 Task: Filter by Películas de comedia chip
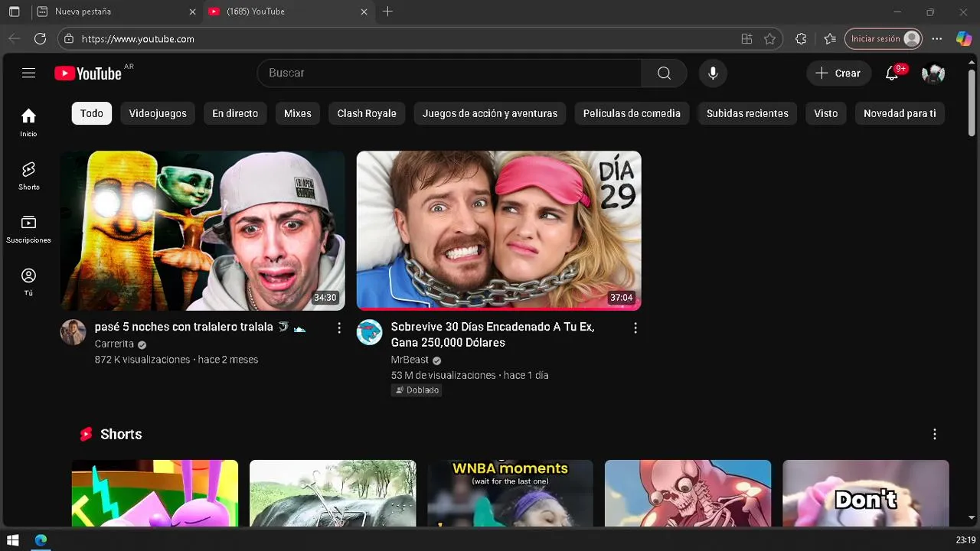coord(632,113)
